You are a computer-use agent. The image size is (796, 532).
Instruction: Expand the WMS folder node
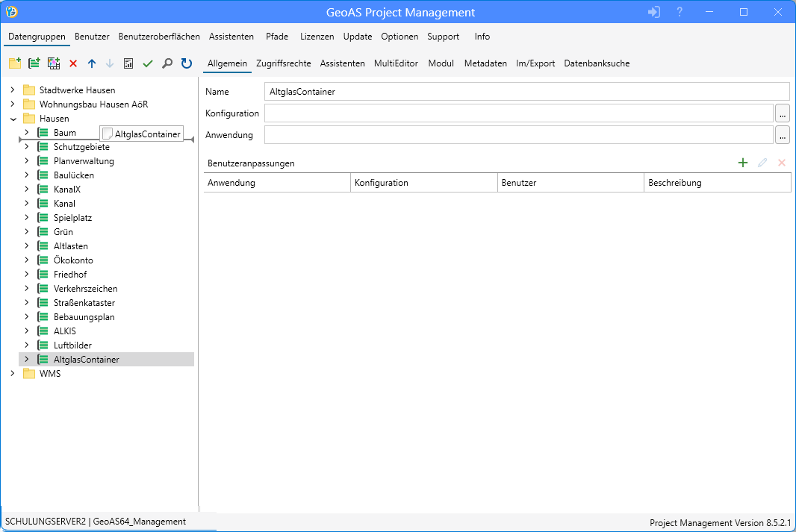click(x=13, y=374)
